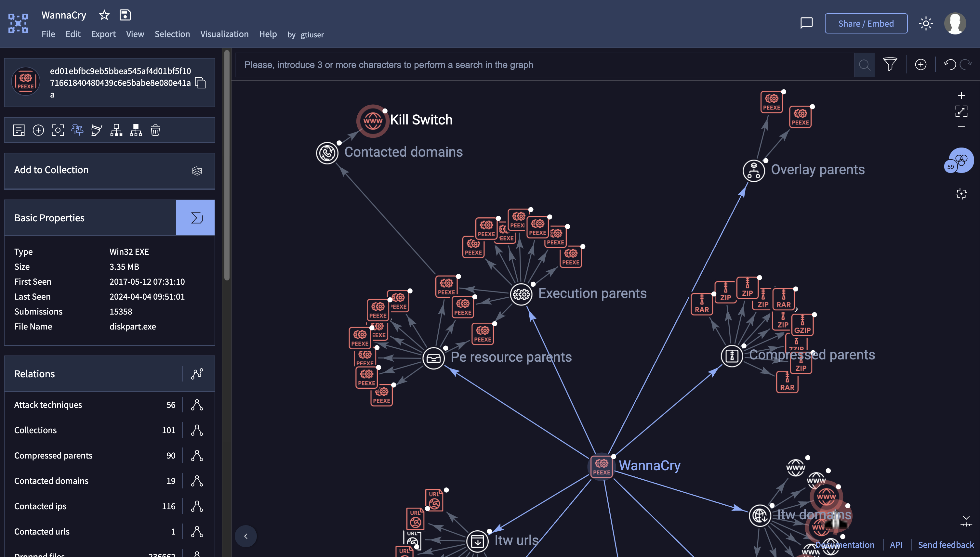980x557 pixels.
Task: Select the Kill Switch domain node
Action: [373, 121]
